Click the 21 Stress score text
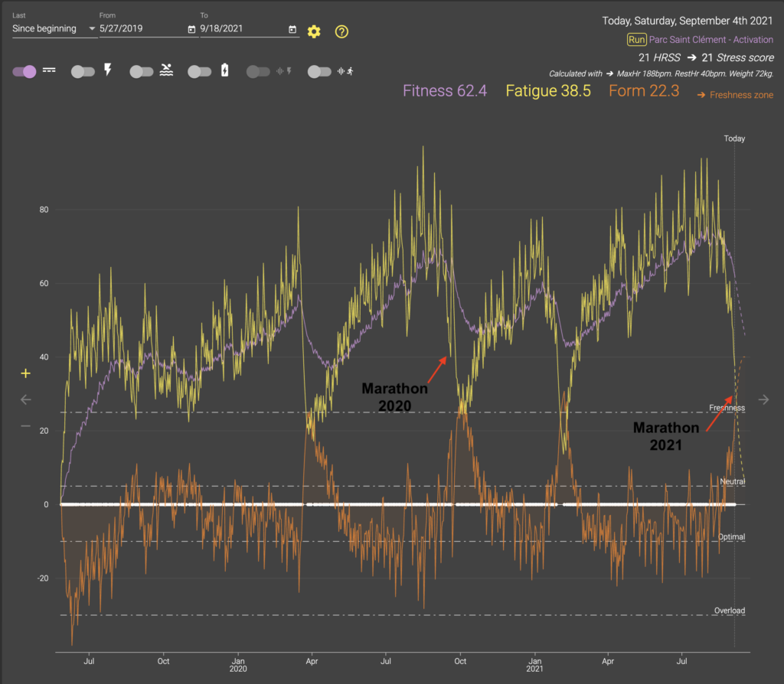The image size is (784, 684). pos(737,57)
